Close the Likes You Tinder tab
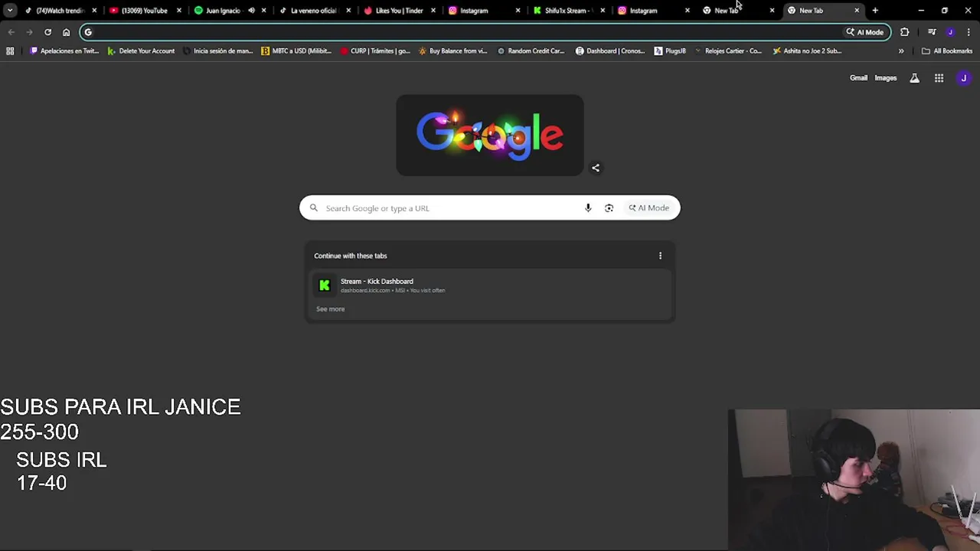The image size is (980, 551). click(x=433, y=11)
